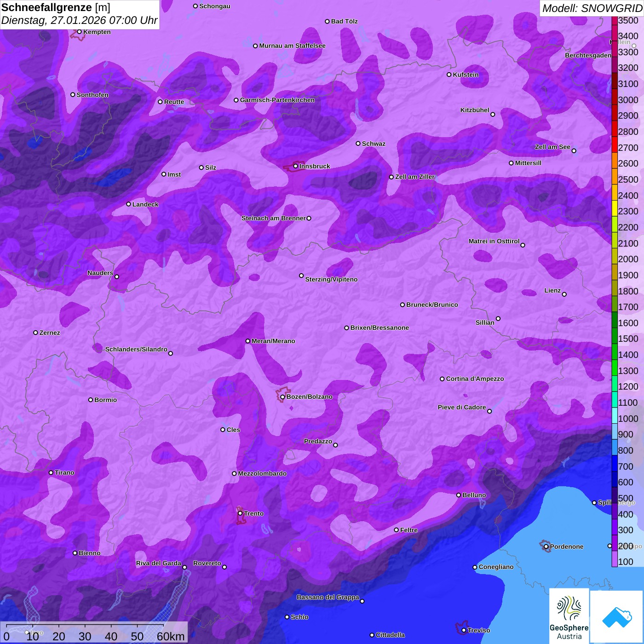Select the Kitzbühel label
This screenshot has width=644, height=644.
(x=475, y=110)
